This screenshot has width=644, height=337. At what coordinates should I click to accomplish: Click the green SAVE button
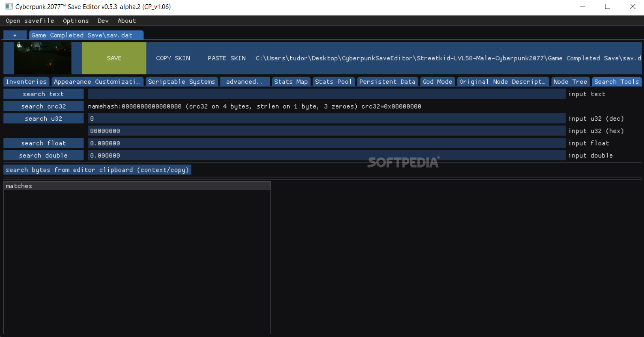114,58
